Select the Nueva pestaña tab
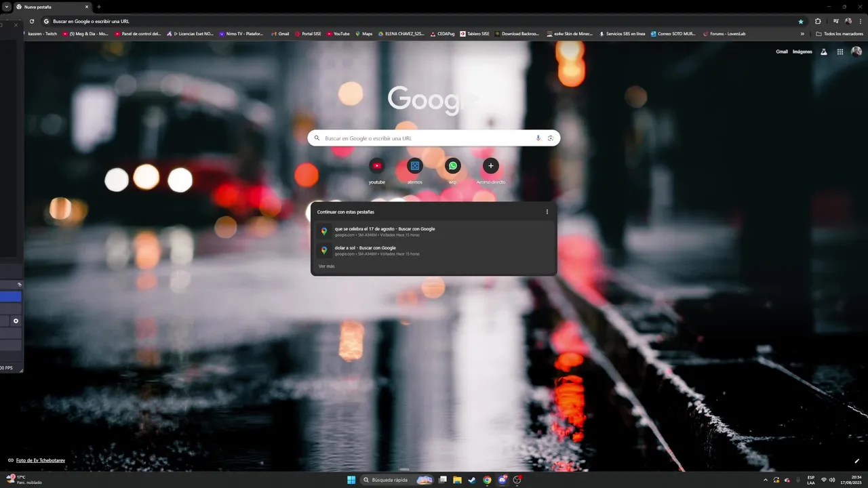Image resolution: width=868 pixels, height=488 pixels. point(52,7)
